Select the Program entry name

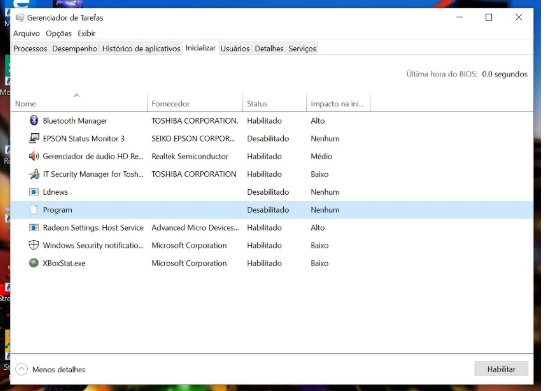(57, 210)
